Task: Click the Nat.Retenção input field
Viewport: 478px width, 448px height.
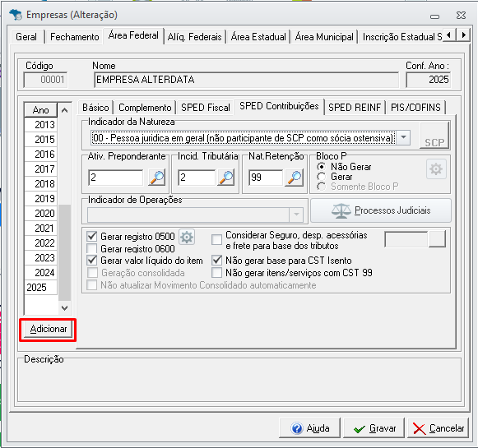Action: 266,178
